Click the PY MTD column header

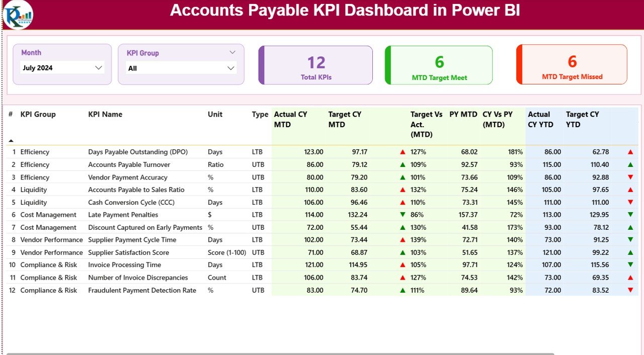[463, 114]
